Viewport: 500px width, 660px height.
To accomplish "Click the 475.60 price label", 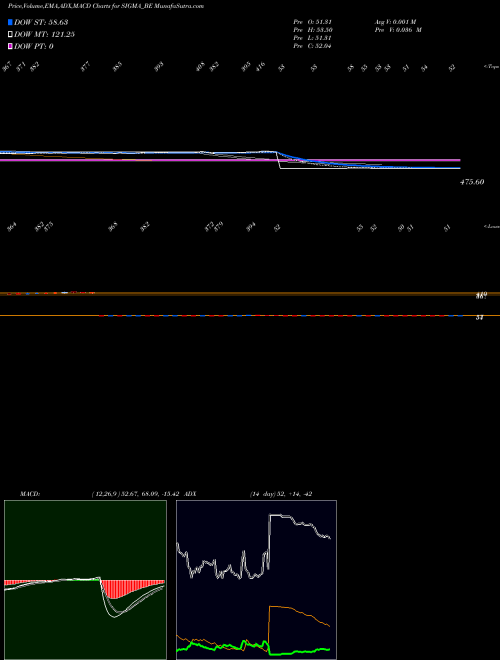I will (472, 182).
